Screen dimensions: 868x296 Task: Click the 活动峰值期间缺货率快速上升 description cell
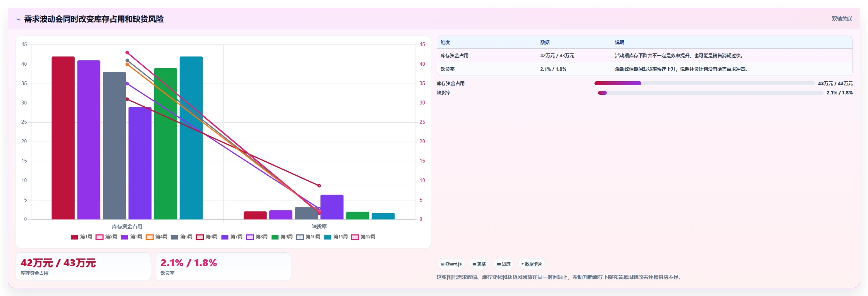682,69
